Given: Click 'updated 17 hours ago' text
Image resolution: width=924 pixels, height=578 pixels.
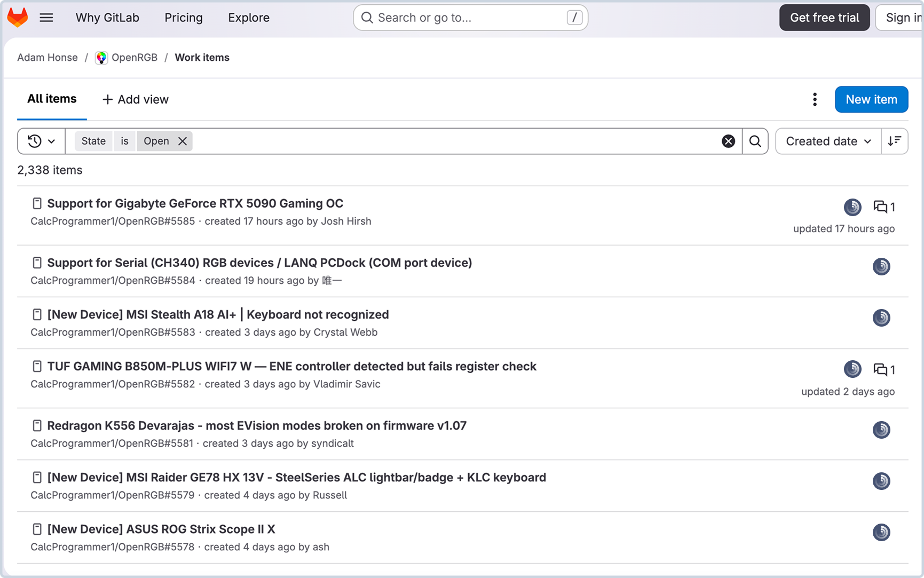Looking at the screenshot, I should tap(843, 228).
